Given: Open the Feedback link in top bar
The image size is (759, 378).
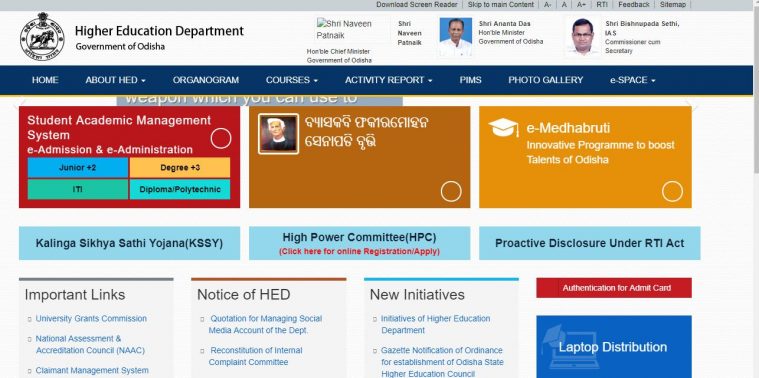Looking at the screenshot, I should (634, 5).
